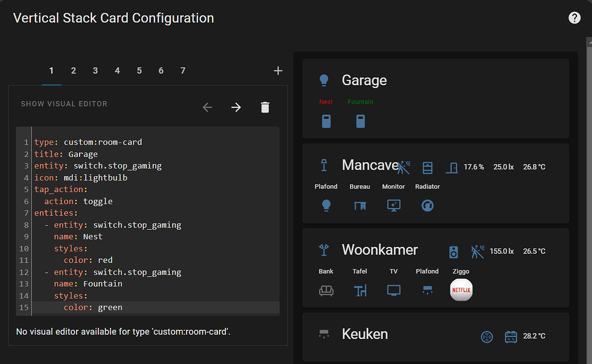Click the Show Visual Editor button

point(64,104)
